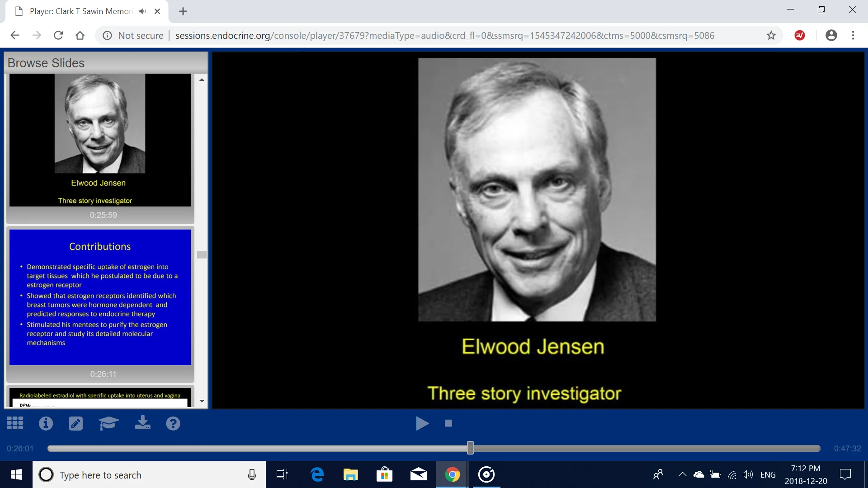Open the notes pencil icon
This screenshot has width=868, height=488.
[x=75, y=423]
